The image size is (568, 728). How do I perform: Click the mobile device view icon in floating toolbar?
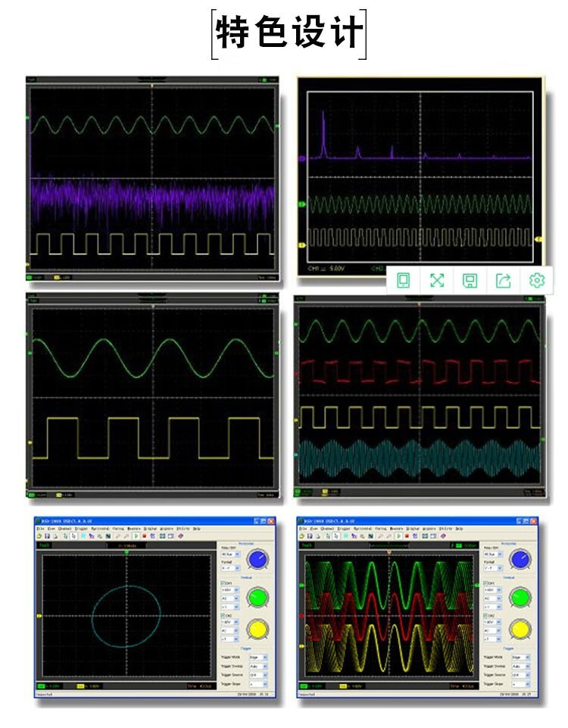(404, 280)
